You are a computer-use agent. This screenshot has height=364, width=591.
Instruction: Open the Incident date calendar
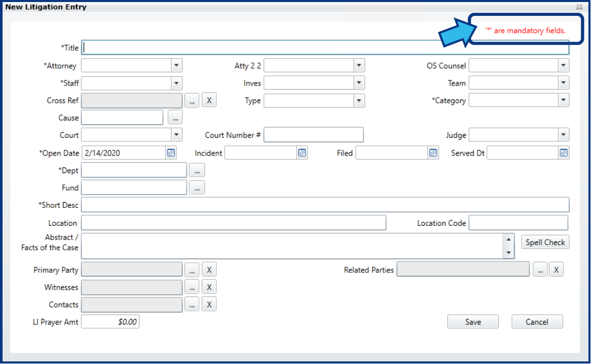click(302, 152)
